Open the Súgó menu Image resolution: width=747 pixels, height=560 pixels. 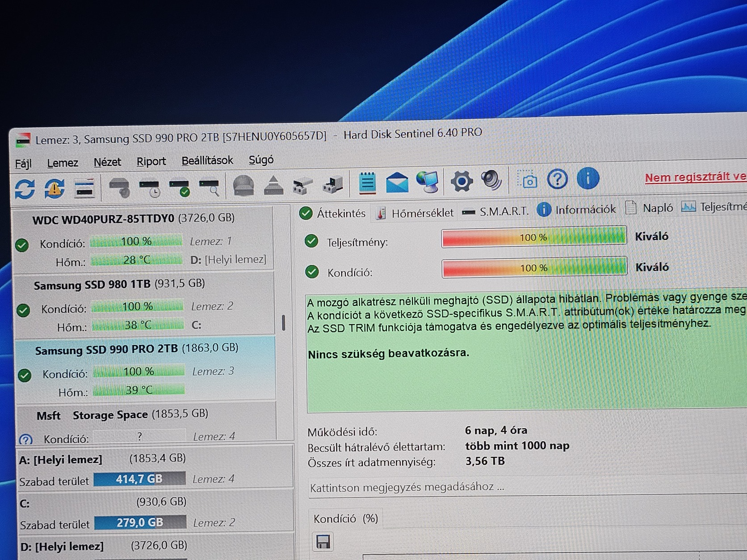[261, 159]
